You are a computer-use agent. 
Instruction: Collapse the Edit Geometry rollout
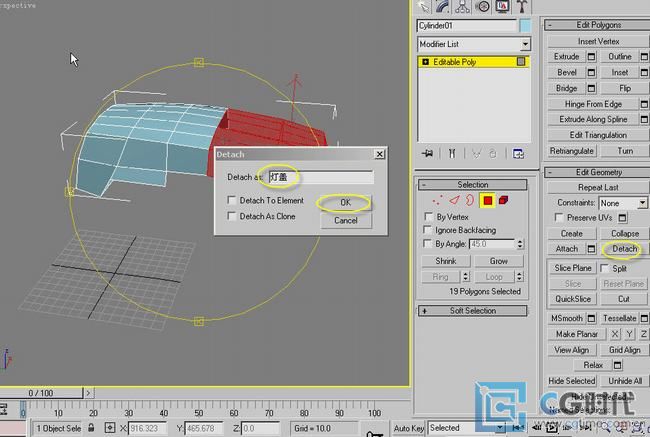pos(597,172)
